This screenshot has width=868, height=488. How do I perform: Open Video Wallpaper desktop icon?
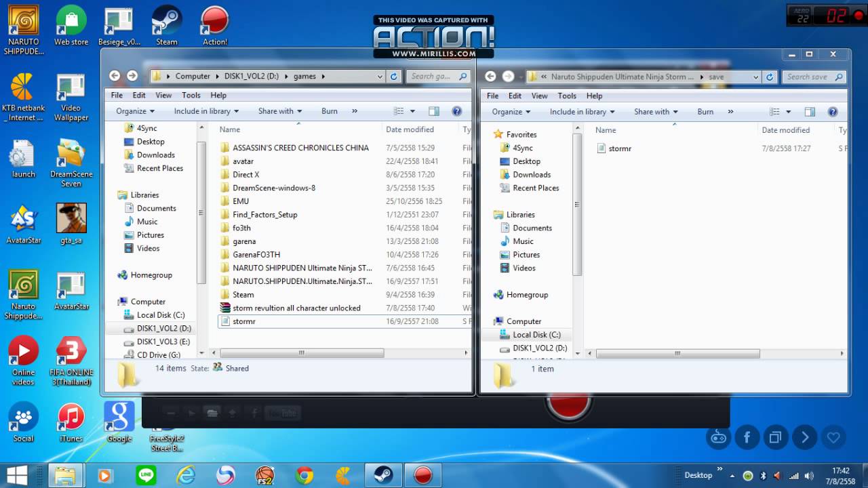pyautogui.click(x=71, y=98)
